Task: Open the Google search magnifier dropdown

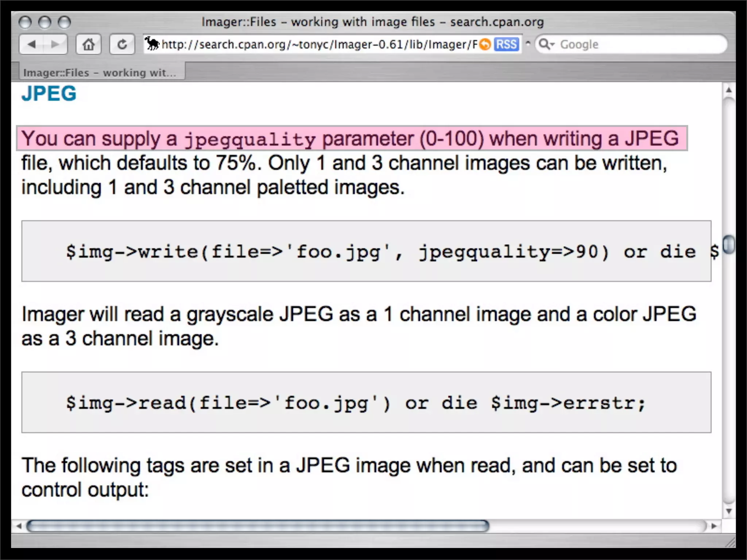Action: [x=547, y=44]
